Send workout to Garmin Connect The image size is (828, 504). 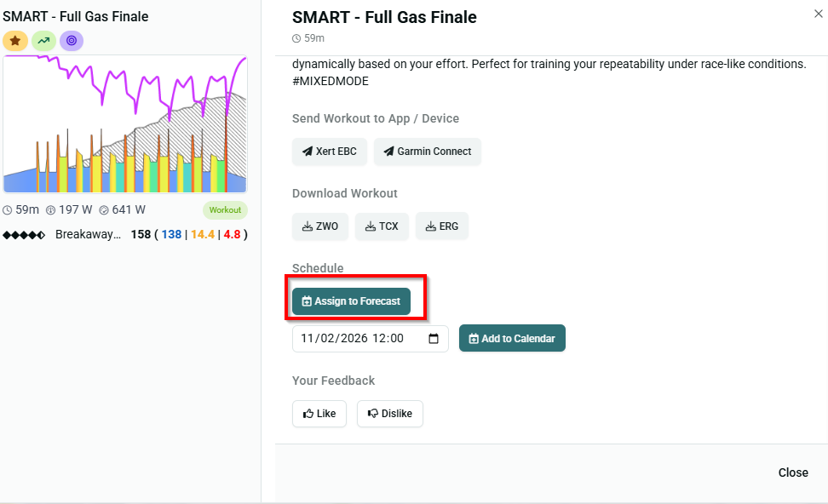427,152
